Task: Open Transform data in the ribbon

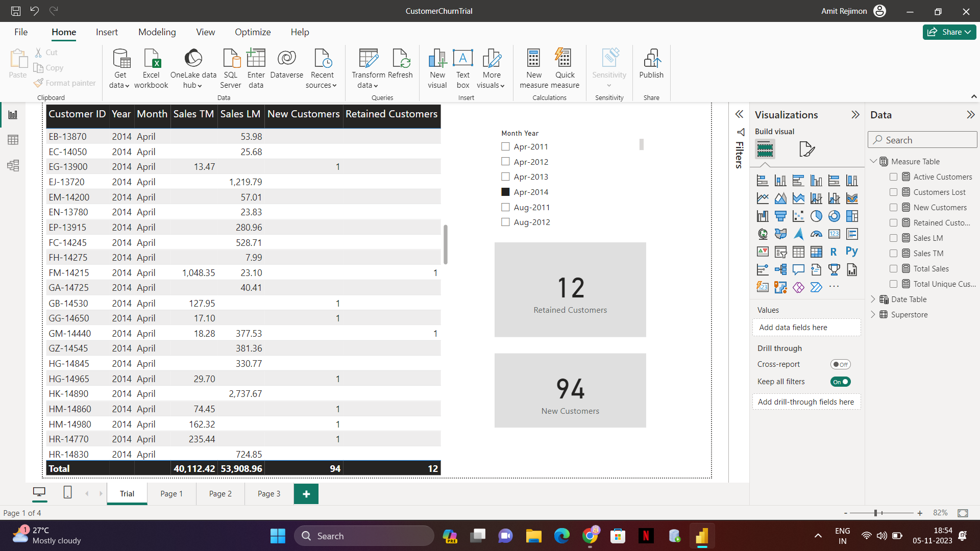Action: click(x=368, y=69)
